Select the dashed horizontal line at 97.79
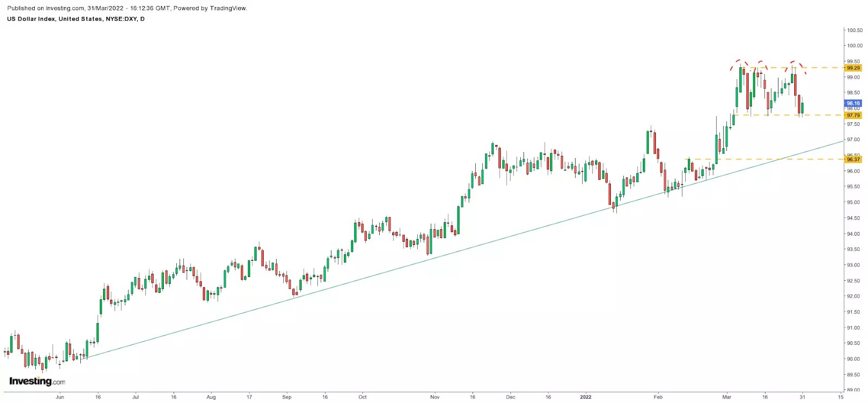The height and width of the screenshot is (403, 868). click(789, 115)
